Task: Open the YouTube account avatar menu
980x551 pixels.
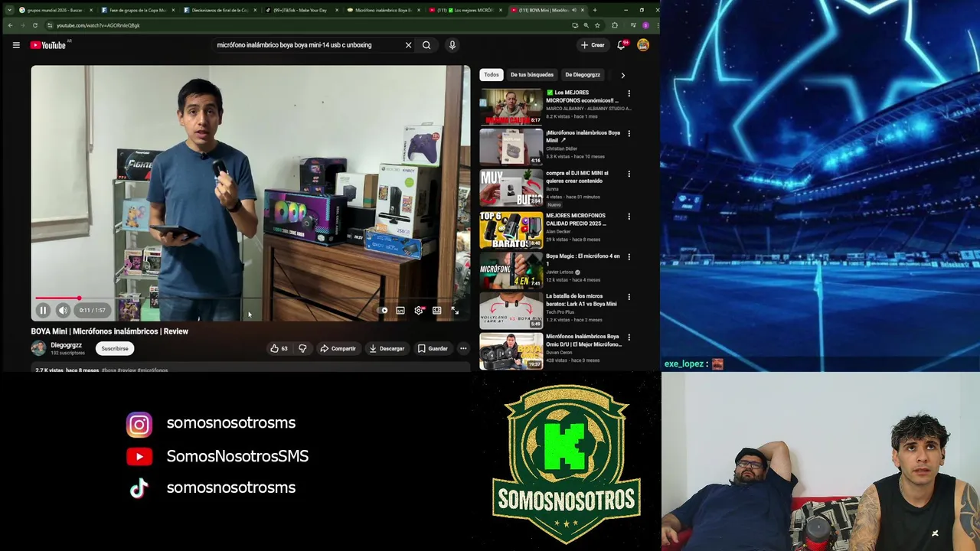Action: [x=643, y=45]
